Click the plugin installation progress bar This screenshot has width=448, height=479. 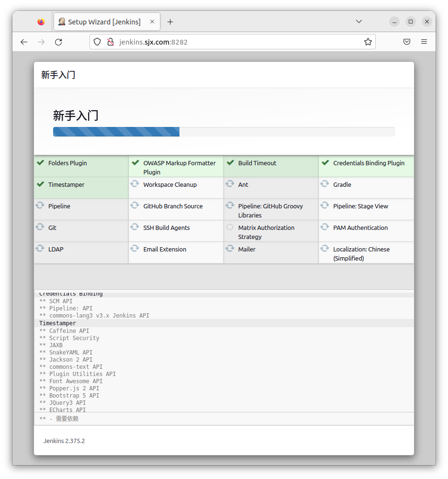click(224, 132)
